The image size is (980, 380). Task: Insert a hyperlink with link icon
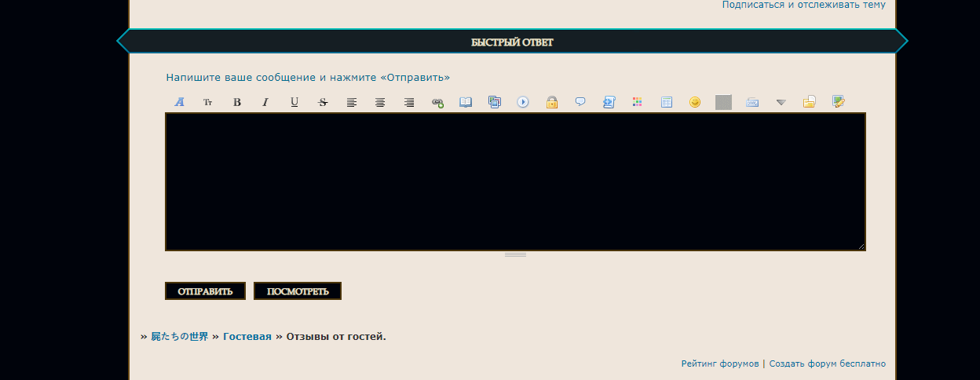437,102
